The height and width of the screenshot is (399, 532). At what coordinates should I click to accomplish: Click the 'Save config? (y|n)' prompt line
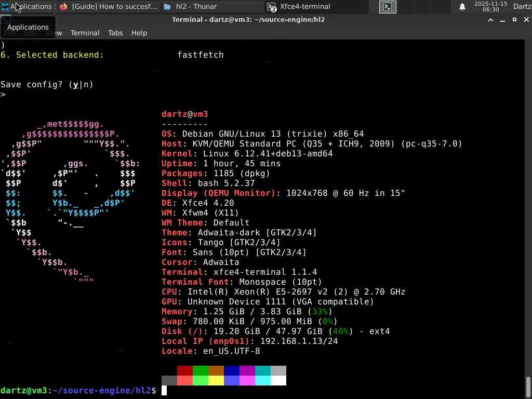pos(47,85)
